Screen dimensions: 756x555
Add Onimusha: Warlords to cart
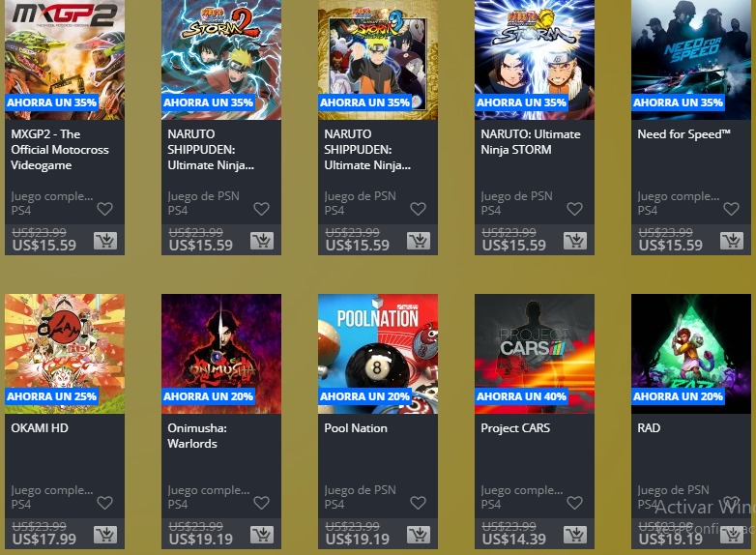click(x=262, y=535)
